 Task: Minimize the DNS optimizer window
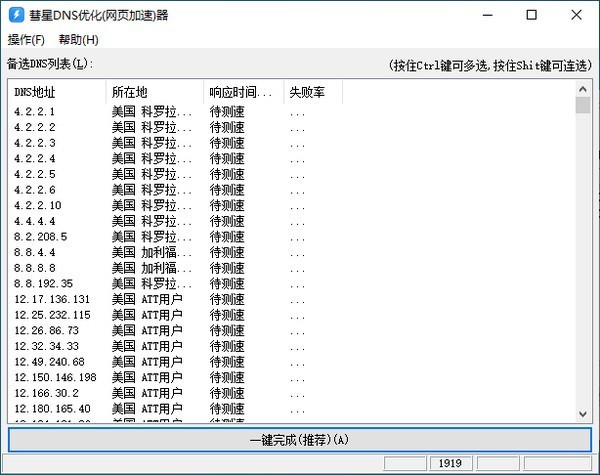coord(484,16)
